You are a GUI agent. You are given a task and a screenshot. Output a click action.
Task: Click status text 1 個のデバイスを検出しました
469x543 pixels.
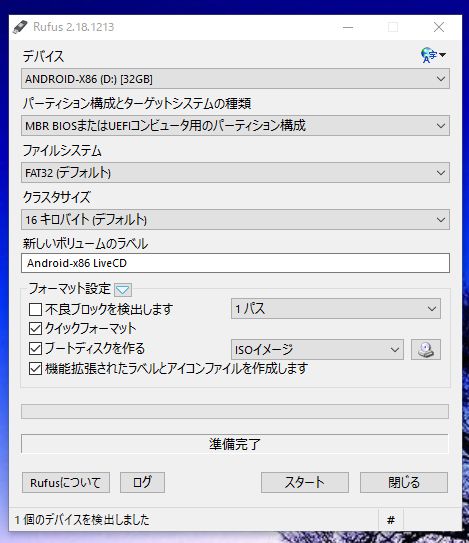pyautogui.click(x=82, y=519)
